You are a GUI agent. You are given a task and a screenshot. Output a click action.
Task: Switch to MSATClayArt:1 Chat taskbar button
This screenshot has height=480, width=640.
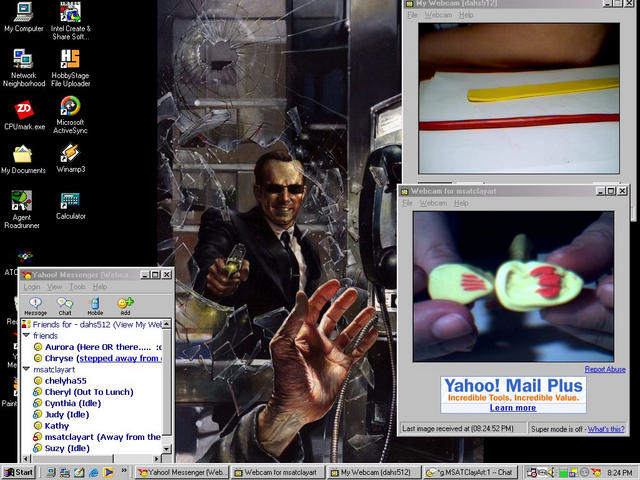pos(470,472)
